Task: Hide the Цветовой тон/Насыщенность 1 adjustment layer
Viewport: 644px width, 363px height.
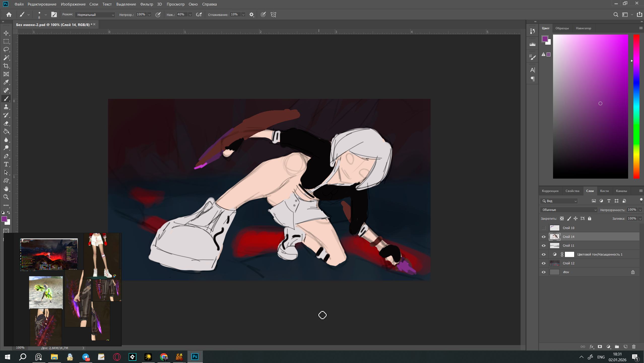Action: pos(544,254)
